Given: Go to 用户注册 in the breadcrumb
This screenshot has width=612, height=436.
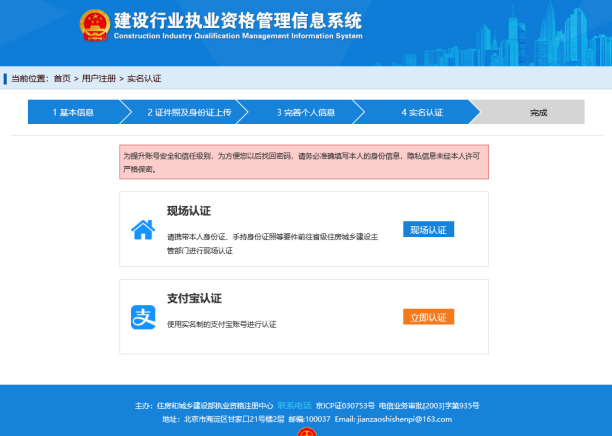Looking at the screenshot, I should [98, 78].
